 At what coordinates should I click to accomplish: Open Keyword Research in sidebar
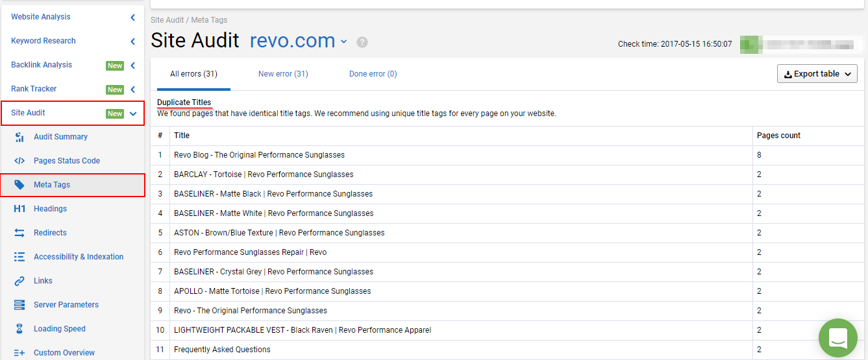pyautogui.click(x=43, y=41)
